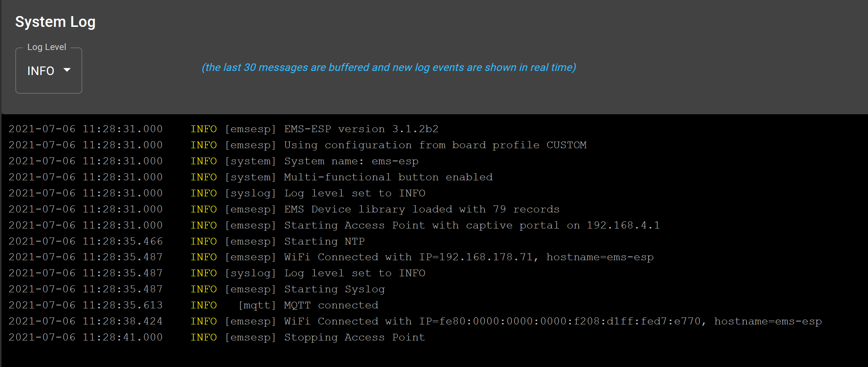This screenshot has width=868, height=367.
Task: Click the System Log page title
Action: 55,22
